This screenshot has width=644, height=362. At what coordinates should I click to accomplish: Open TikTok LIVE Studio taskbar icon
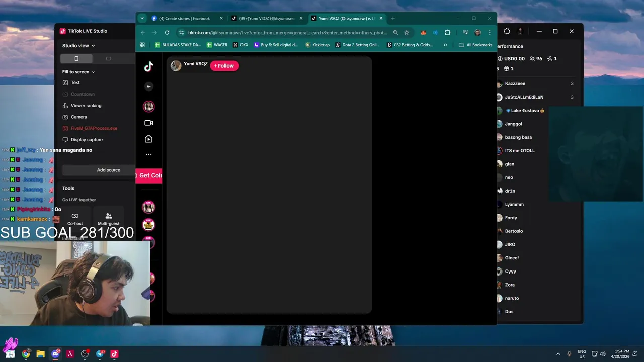click(114, 354)
